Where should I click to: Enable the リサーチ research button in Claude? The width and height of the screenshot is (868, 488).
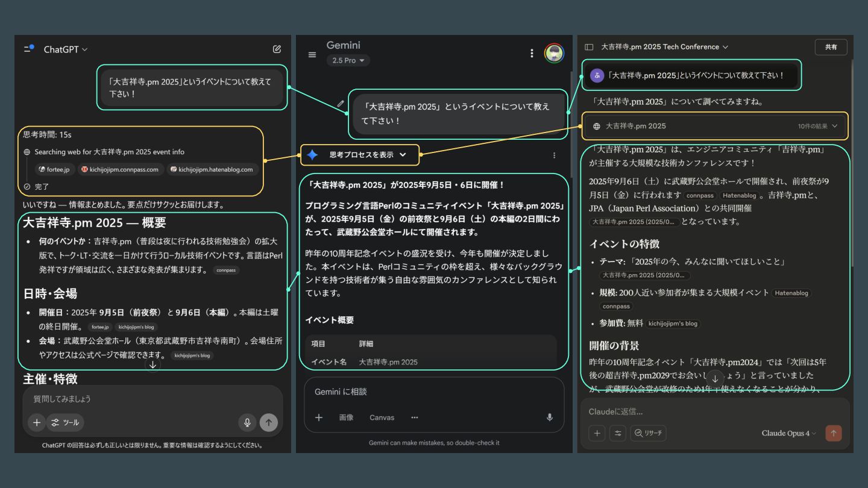point(648,433)
